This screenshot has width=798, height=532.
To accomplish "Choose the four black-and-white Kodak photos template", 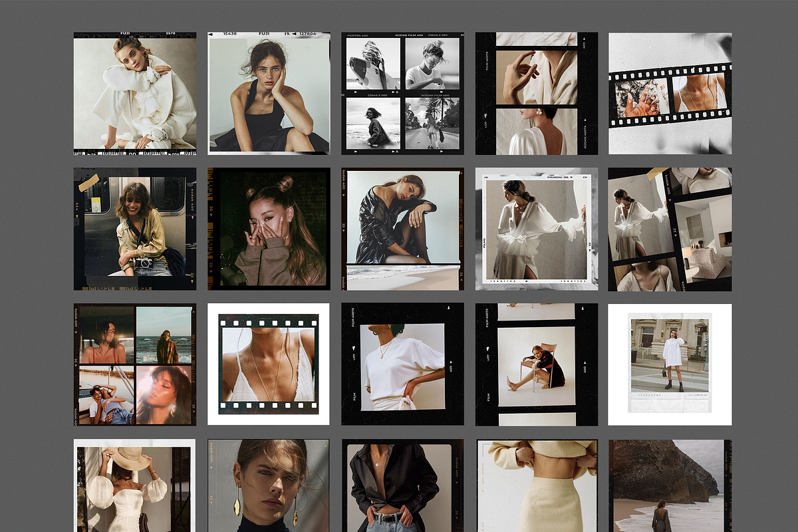I will pyautogui.click(x=403, y=93).
